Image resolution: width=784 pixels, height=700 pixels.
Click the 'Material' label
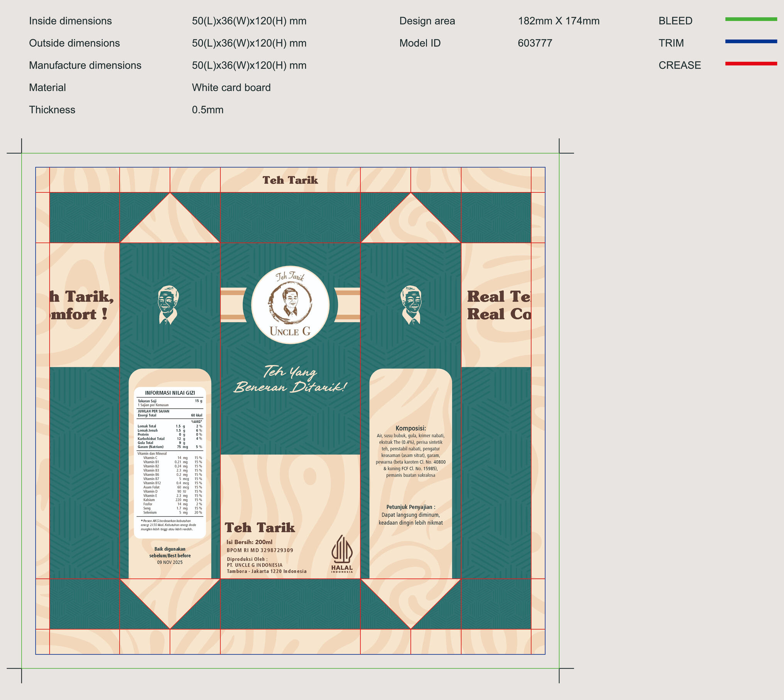coord(47,88)
